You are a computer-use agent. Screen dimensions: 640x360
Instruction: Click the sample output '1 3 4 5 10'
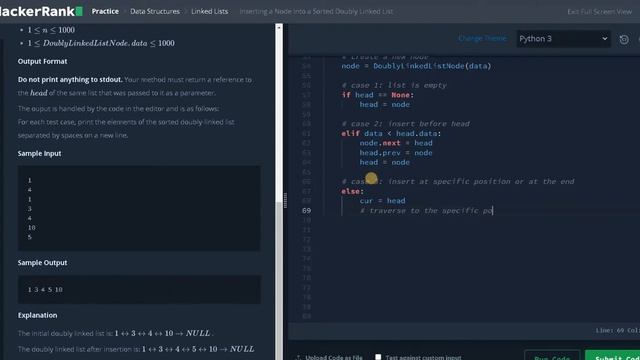(45, 289)
